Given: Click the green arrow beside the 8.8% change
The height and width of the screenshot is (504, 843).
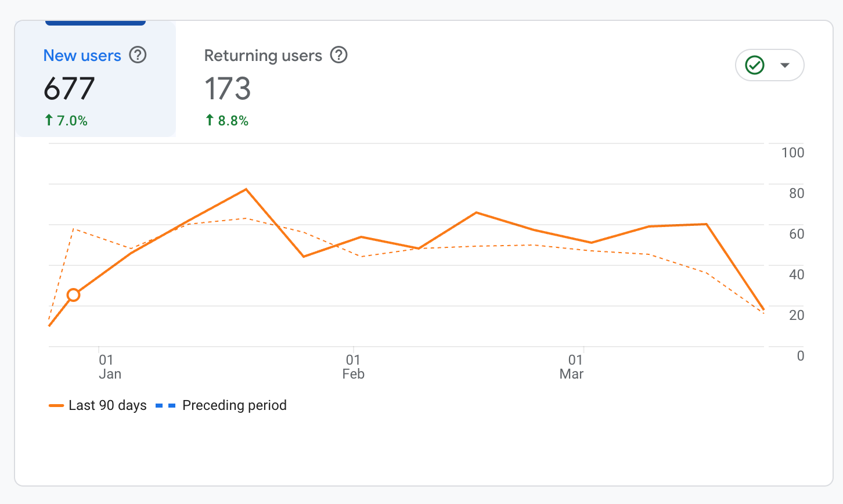Looking at the screenshot, I should pyautogui.click(x=209, y=120).
